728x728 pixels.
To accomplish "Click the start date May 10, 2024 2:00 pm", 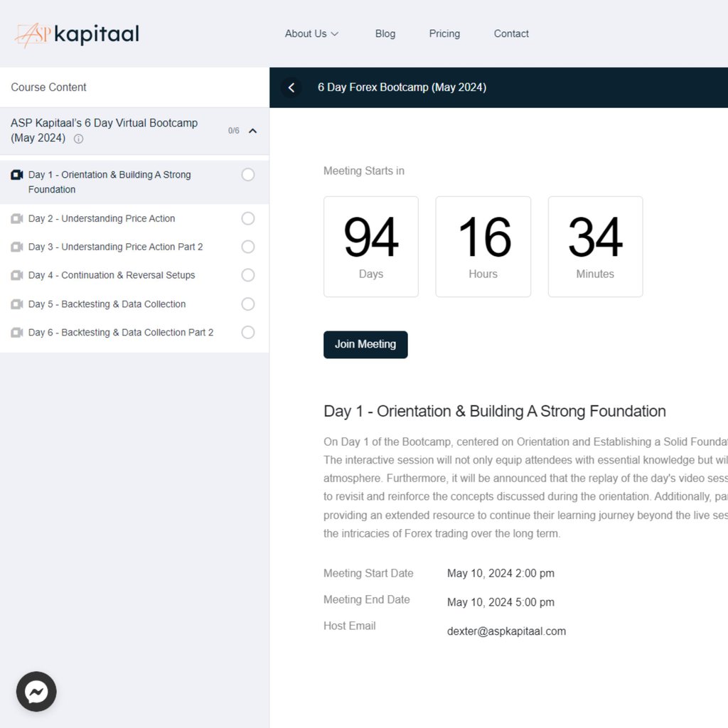I will [500, 574].
